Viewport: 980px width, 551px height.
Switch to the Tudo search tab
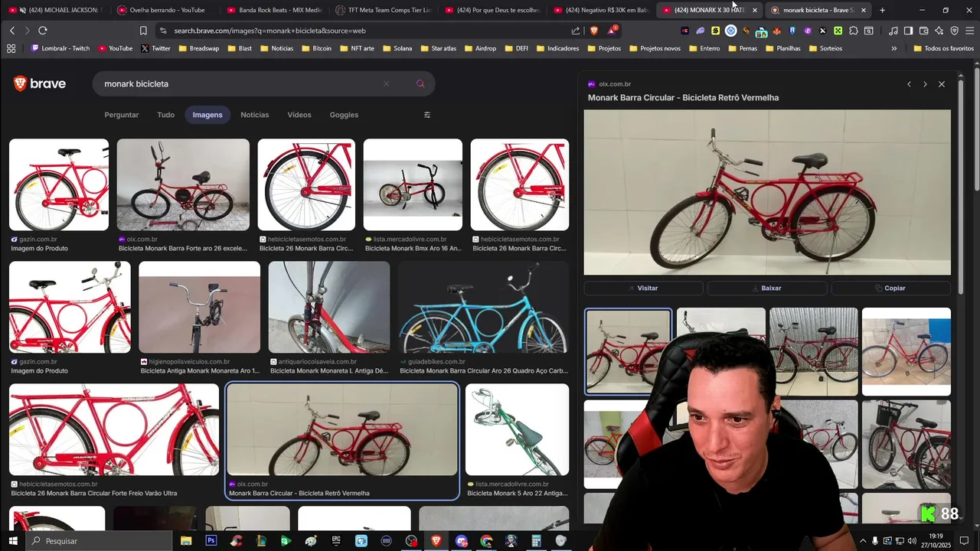(166, 115)
